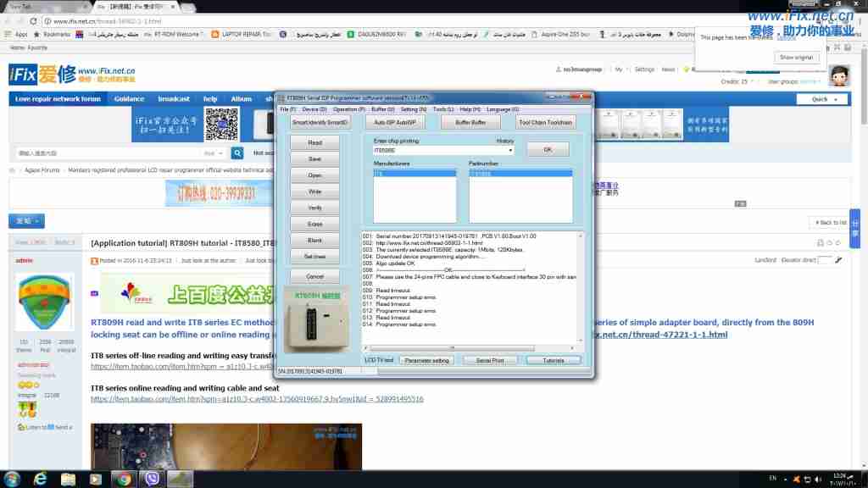Open Internet Explorer from taskbar

(40, 479)
